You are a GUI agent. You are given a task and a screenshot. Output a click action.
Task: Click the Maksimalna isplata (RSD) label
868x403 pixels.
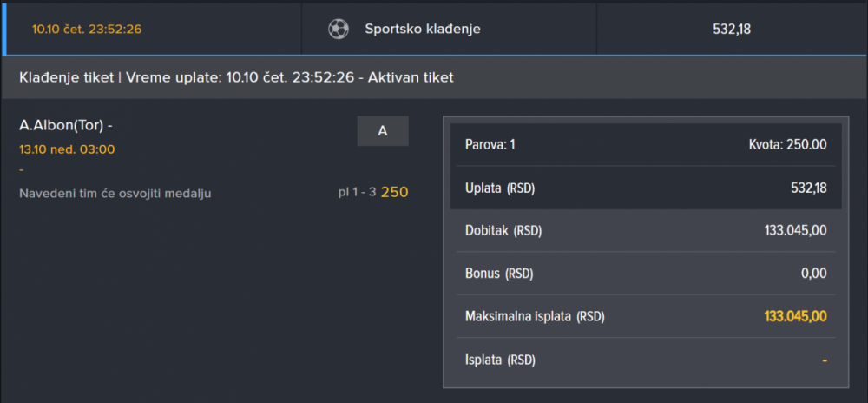tap(535, 316)
